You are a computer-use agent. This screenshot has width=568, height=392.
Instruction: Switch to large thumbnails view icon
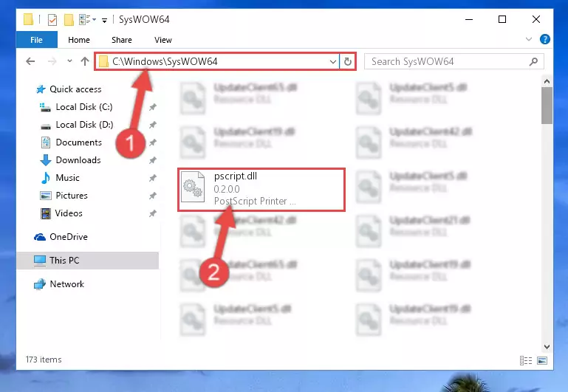(542, 360)
